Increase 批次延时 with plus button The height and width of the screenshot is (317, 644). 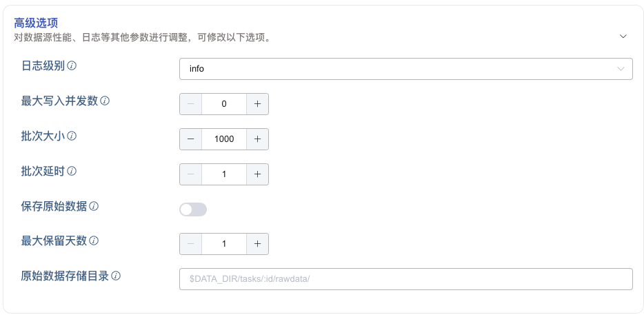point(257,174)
